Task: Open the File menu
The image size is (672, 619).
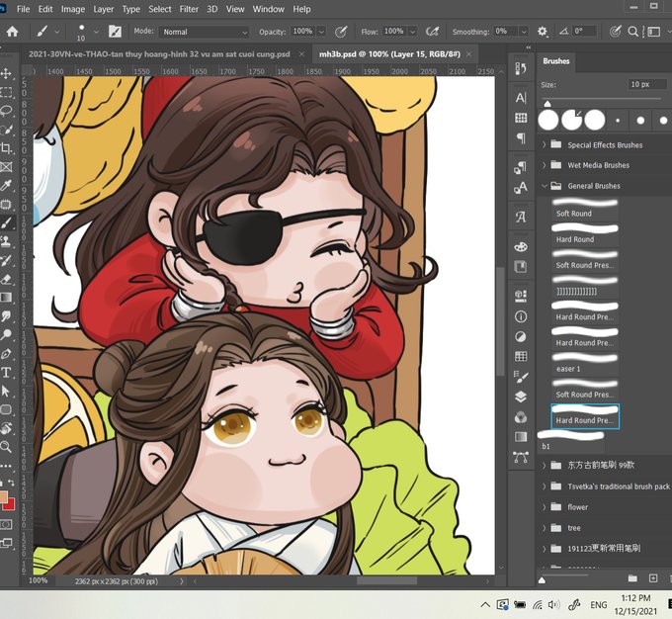Action: pyautogui.click(x=23, y=9)
